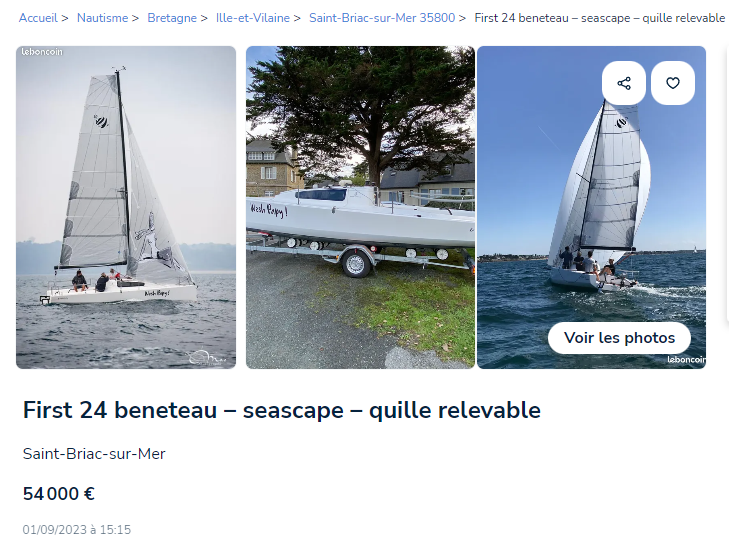This screenshot has height=552, width=729.
Task: Open the photo of sailboat under blue sky
Action: tap(591, 207)
